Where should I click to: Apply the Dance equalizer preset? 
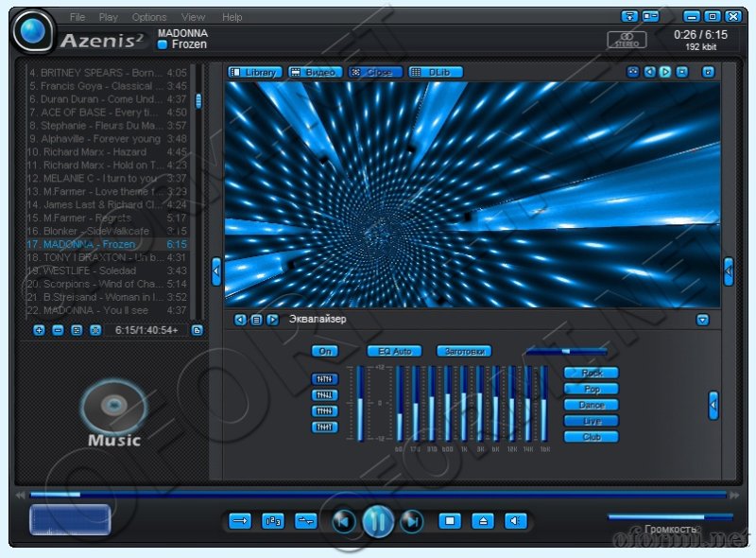pos(592,405)
